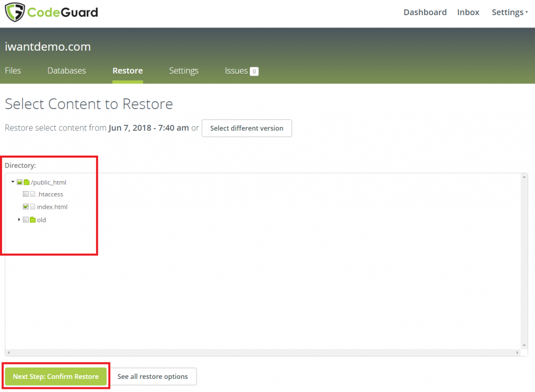The image size is (535, 392).
Task: Uncheck the index.html checkbox
Action: [26, 207]
